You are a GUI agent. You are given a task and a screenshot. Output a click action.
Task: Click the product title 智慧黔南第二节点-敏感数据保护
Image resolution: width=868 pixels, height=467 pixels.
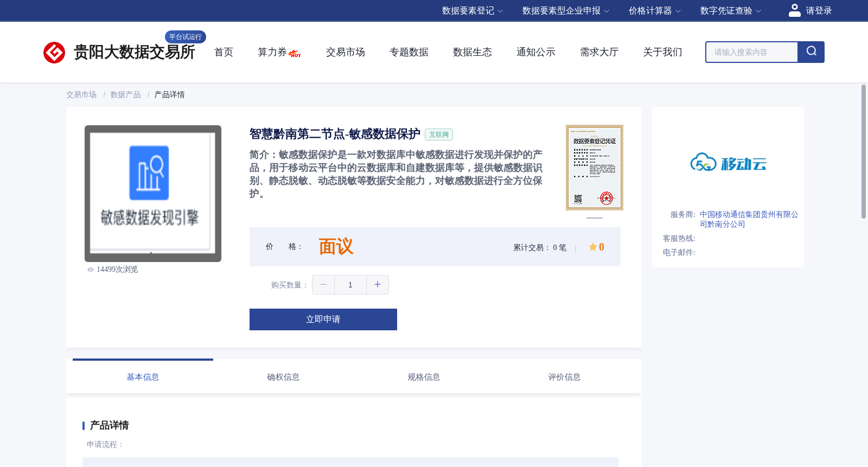click(335, 134)
